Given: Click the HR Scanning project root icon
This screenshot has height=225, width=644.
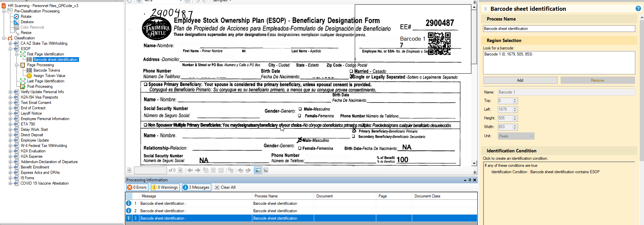Looking at the screenshot, I should coord(4,6).
